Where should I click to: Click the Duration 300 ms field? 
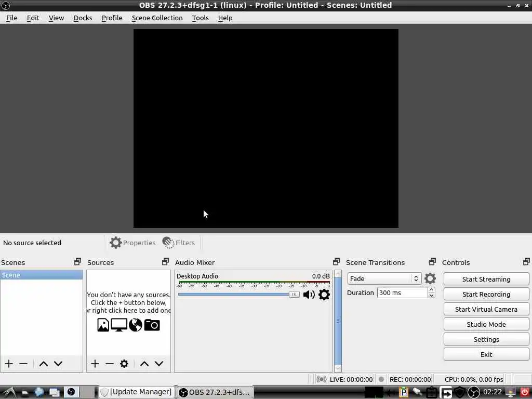coord(403,293)
